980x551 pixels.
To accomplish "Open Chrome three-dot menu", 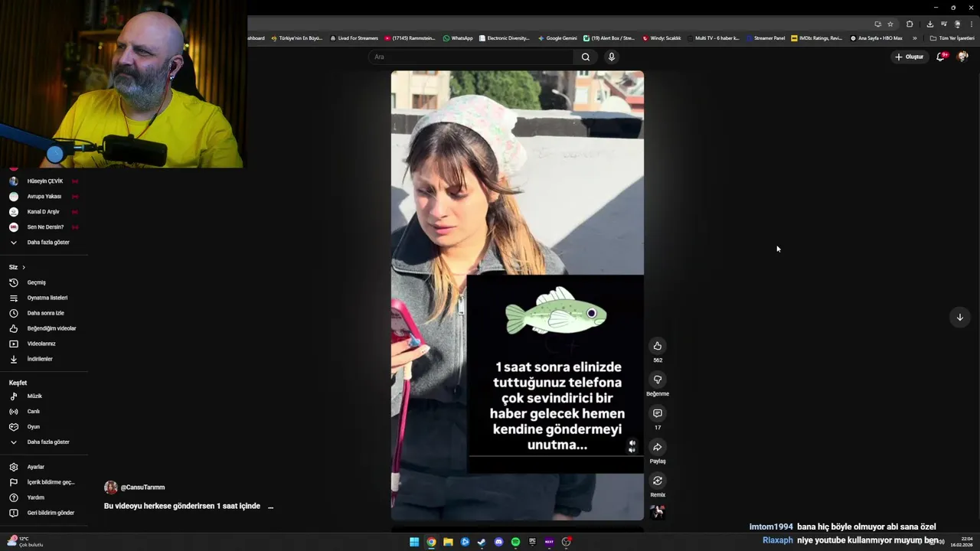I will point(971,24).
